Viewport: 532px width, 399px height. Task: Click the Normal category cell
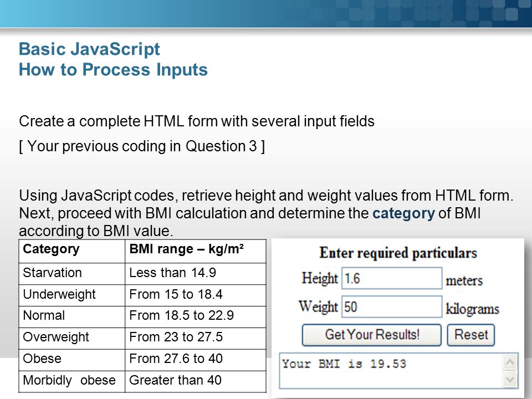(72, 316)
